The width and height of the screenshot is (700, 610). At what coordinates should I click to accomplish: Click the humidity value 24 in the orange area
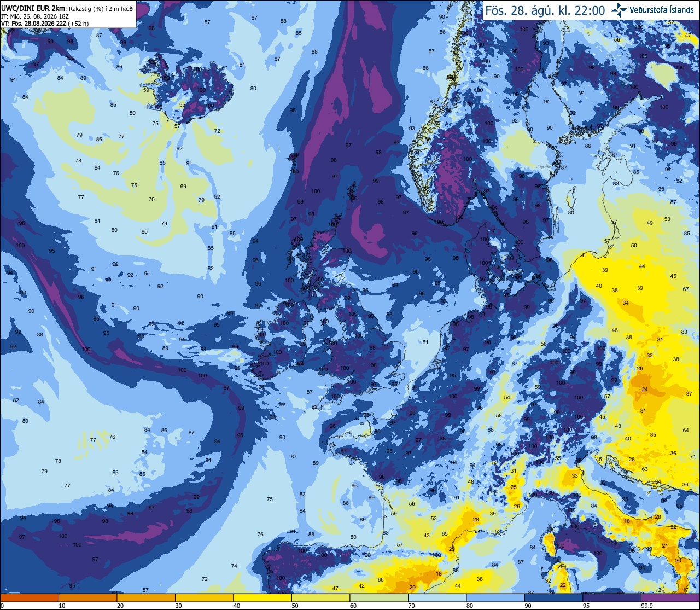645,390
